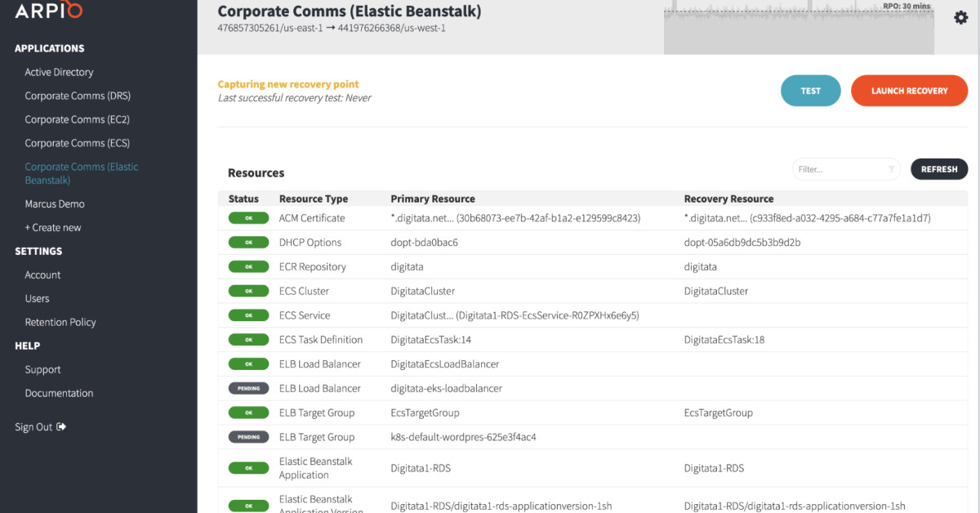Open the Documentation page
The width and height of the screenshot is (980, 513).
pos(59,393)
